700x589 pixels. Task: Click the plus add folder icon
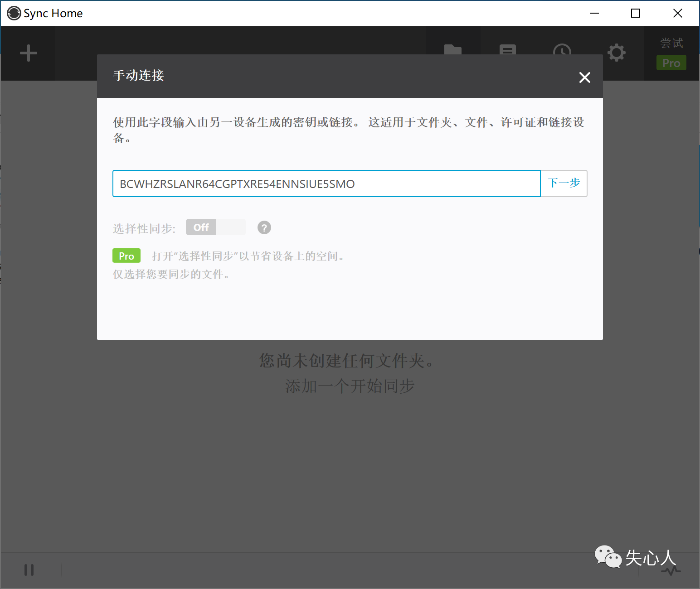(29, 53)
